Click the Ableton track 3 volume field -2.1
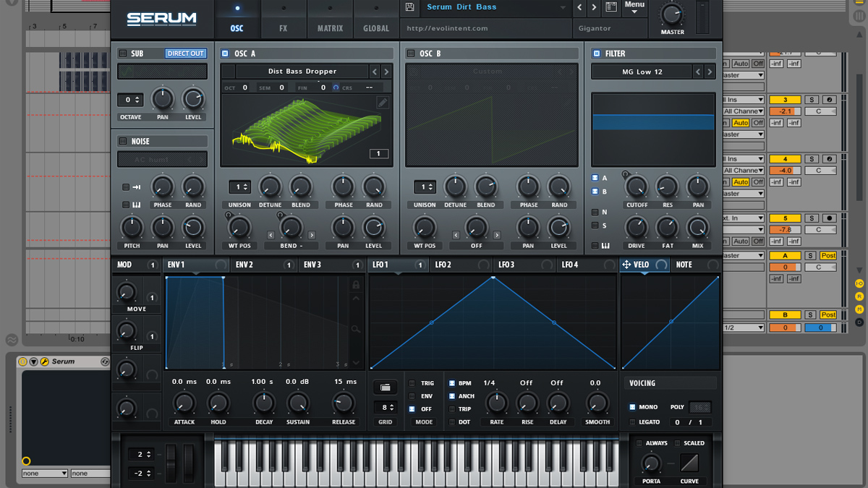The height and width of the screenshot is (488, 868). click(x=785, y=111)
